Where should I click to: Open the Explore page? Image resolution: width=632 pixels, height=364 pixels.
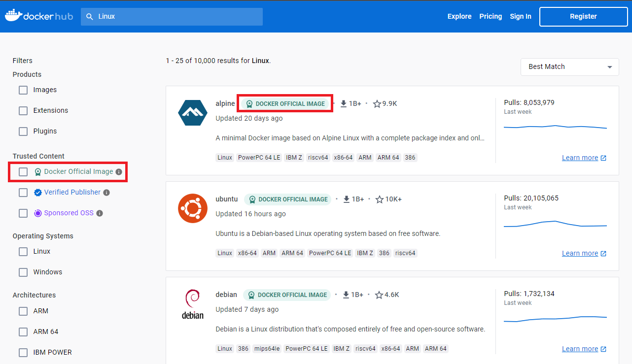[459, 16]
